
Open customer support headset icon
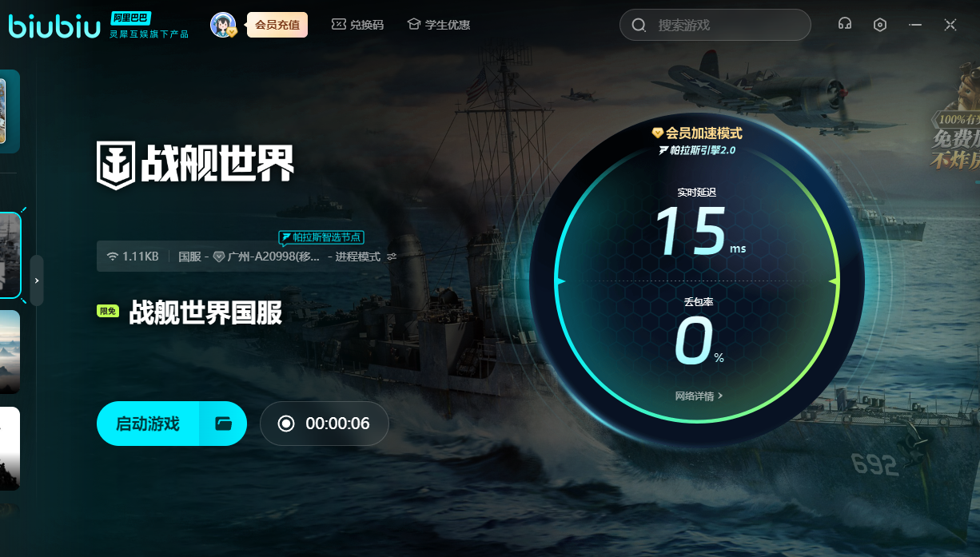tap(844, 25)
